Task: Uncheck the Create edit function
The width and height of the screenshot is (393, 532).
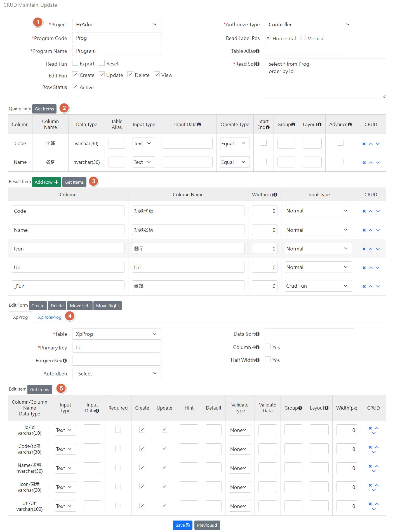Action: [75, 74]
